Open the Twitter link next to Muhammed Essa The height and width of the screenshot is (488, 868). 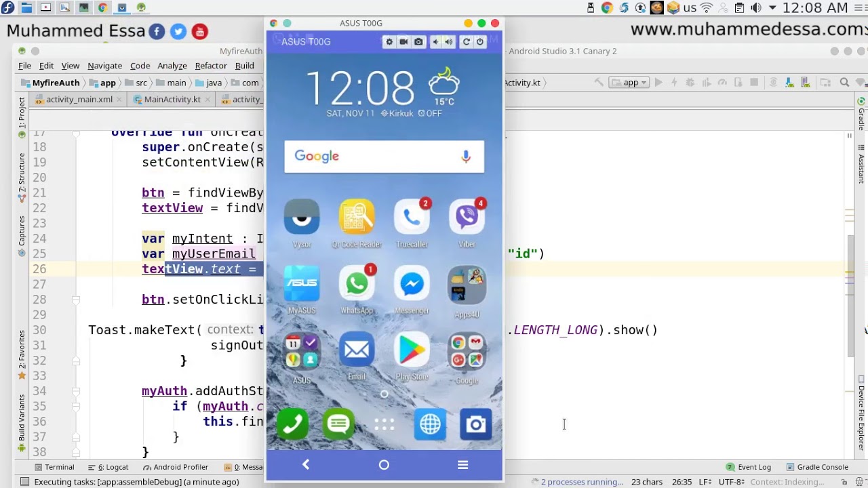(178, 31)
